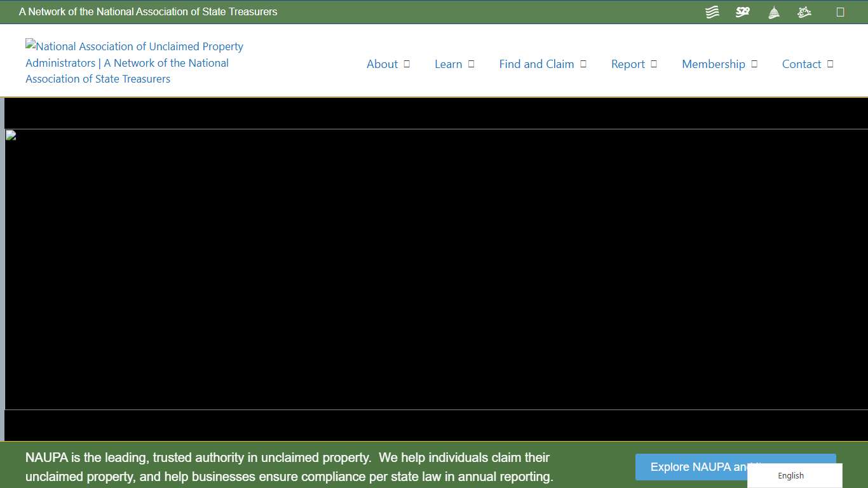Open the 529 College Savings network icon
This screenshot has height=488, width=868.
click(742, 11)
